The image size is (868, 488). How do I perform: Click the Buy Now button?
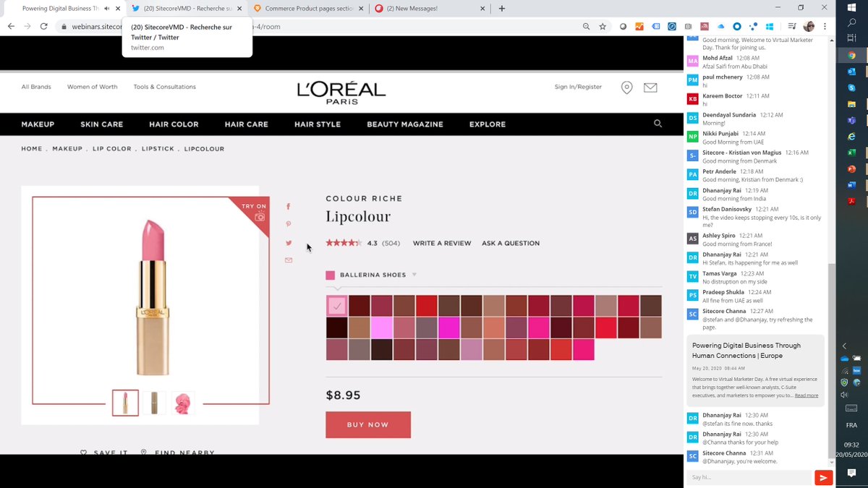point(368,424)
